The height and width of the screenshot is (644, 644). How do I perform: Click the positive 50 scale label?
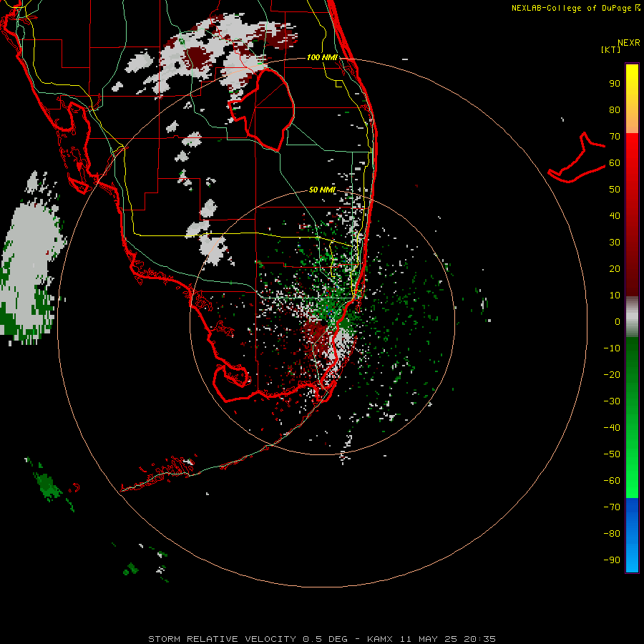[615, 190]
